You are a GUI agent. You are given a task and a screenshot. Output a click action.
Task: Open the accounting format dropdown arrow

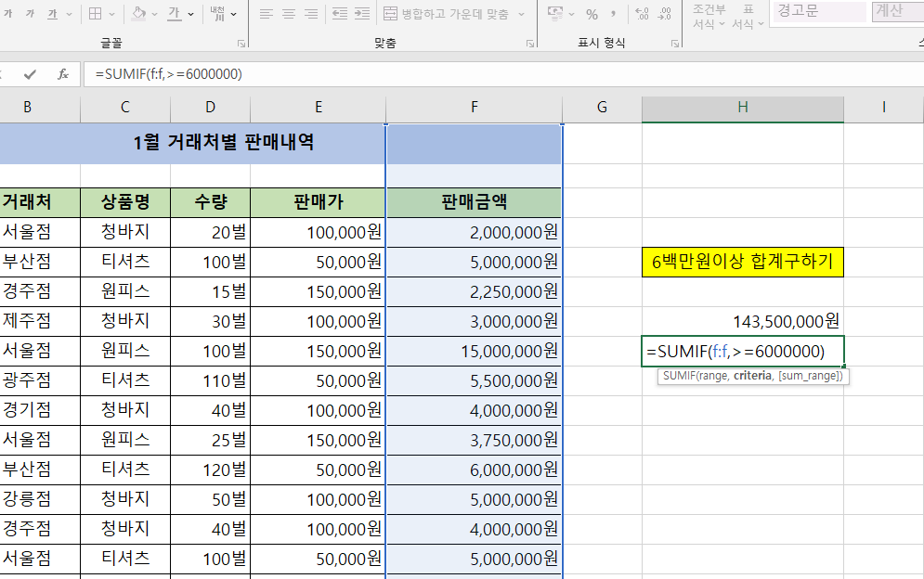click(x=572, y=14)
